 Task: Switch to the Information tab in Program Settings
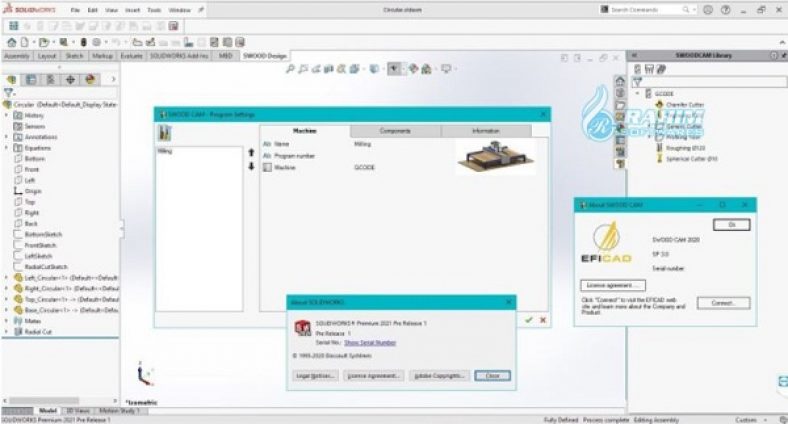[485, 131]
